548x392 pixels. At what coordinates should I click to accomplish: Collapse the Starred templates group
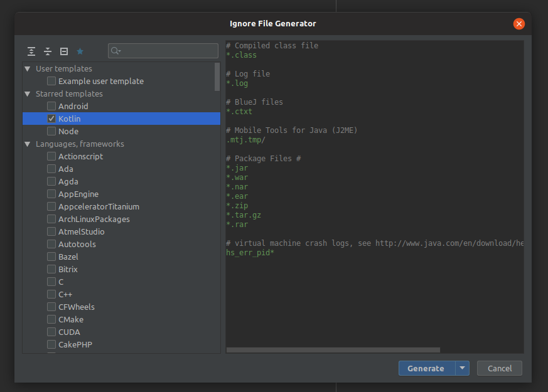[x=28, y=94]
